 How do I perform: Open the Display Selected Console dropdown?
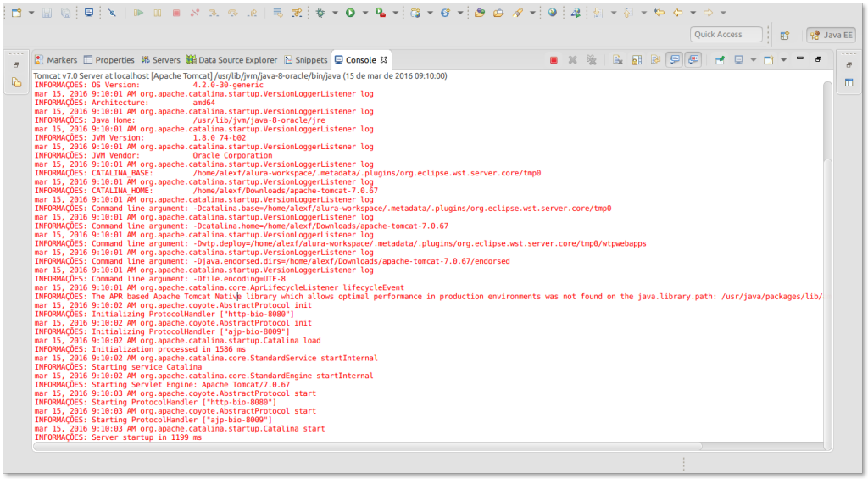[x=753, y=60]
